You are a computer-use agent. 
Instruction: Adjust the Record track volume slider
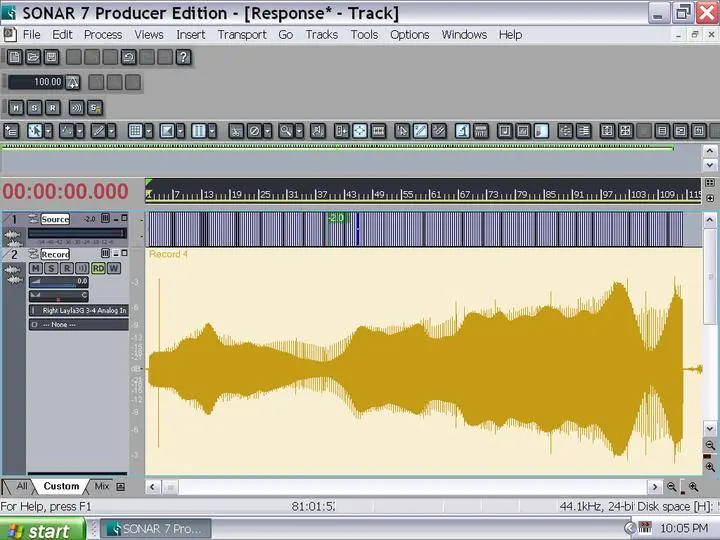[x=59, y=282]
